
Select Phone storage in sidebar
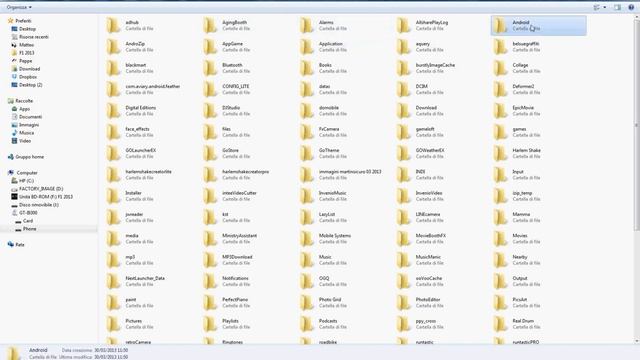[x=29, y=229]
